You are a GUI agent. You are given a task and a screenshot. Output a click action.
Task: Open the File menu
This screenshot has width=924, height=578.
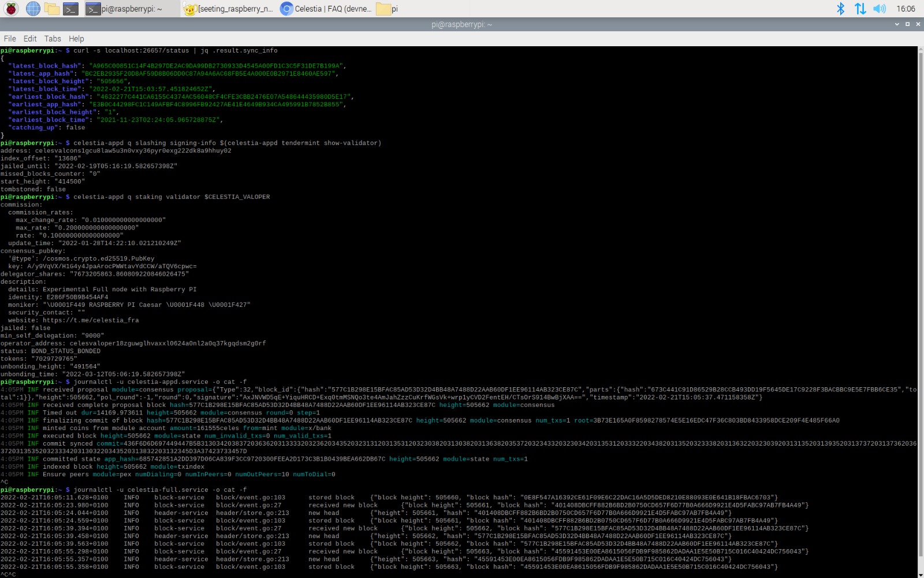[x=9, y=38]
